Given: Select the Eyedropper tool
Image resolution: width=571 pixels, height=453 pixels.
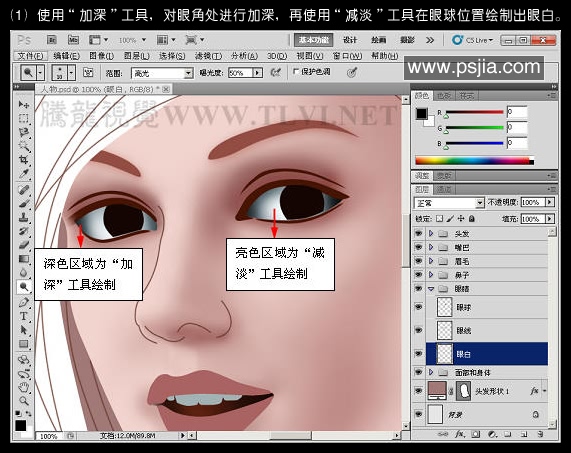Looking at the screenshot, I should click(24, 174).
